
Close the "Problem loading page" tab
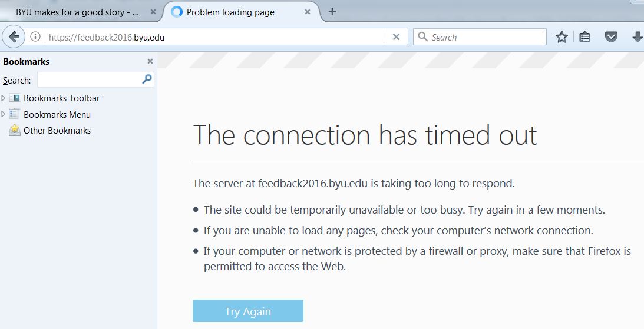point(308,12)
